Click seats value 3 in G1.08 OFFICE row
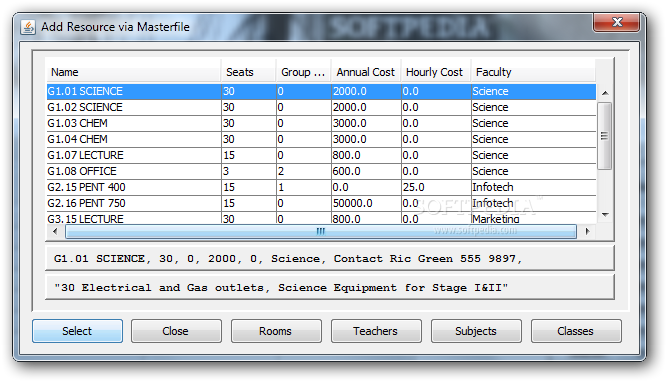The image size is (667, 382). coord(248,171)
